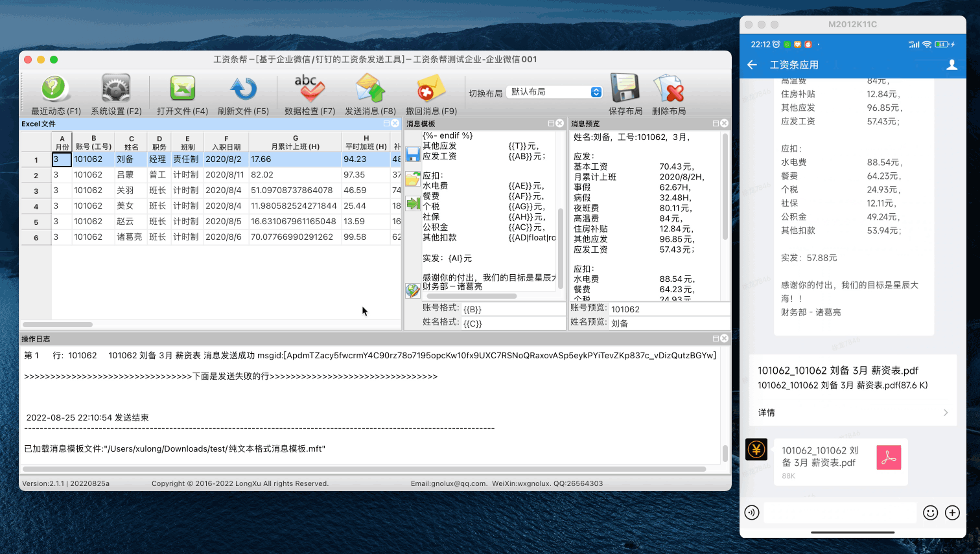Click phone chat message input box

pos(840,513)
